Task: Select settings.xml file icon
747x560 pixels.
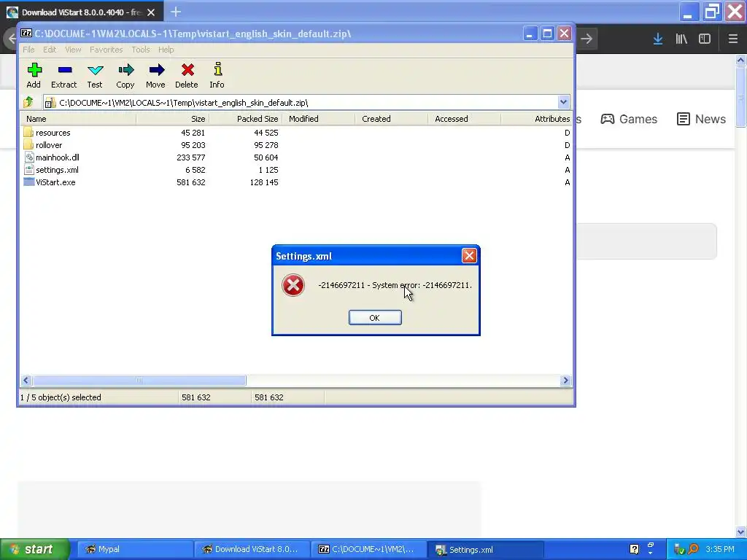Action: point(28,169)
